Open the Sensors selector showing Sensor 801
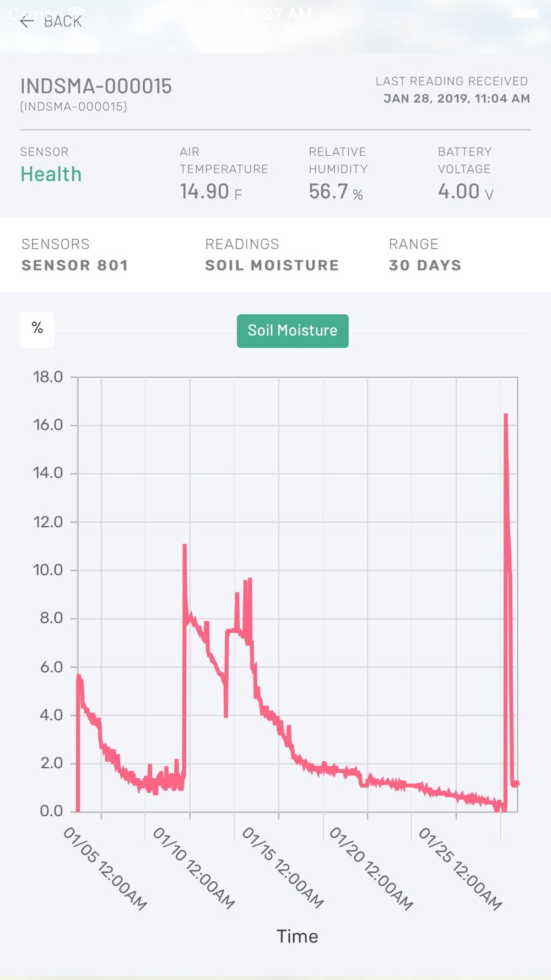The width and height of the screenshot is (551, 980). click(x=74, y=255)
